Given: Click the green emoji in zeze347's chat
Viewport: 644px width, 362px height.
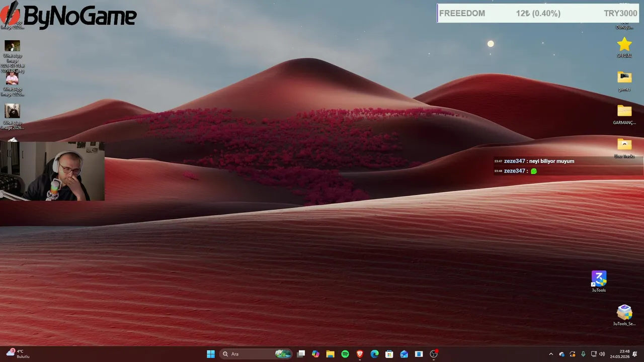Looking at the screenshot, I should [x=534, y=171].
